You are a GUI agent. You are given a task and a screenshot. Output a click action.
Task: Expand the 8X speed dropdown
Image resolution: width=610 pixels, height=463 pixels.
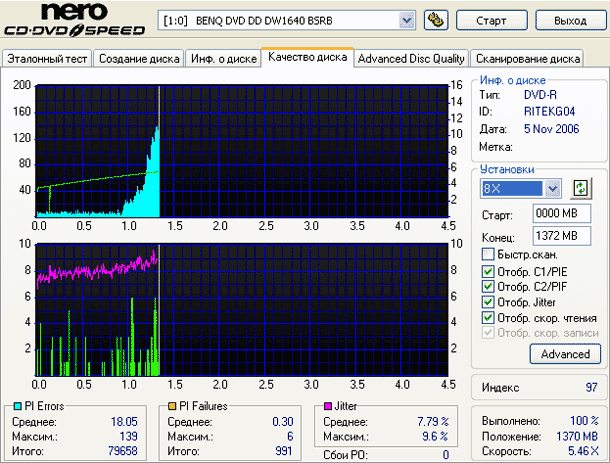click(x=553, y=189)
